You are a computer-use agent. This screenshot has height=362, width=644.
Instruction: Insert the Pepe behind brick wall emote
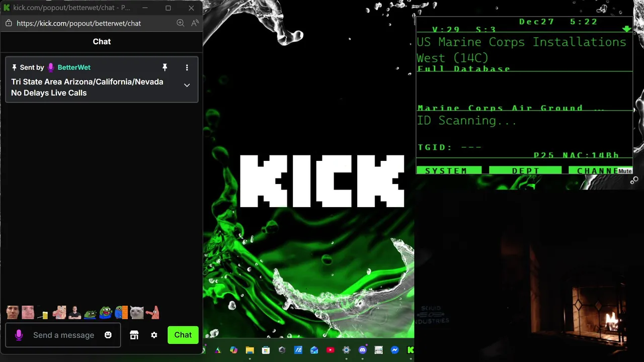pos(121,312)
